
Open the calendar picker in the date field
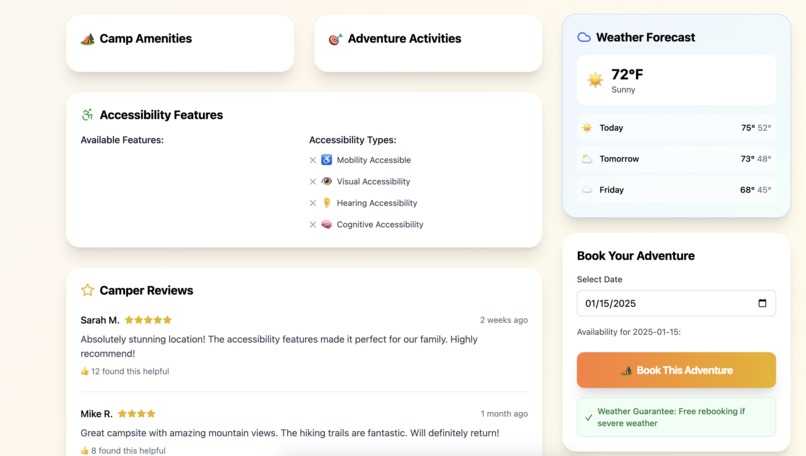[x=762, y=303]
